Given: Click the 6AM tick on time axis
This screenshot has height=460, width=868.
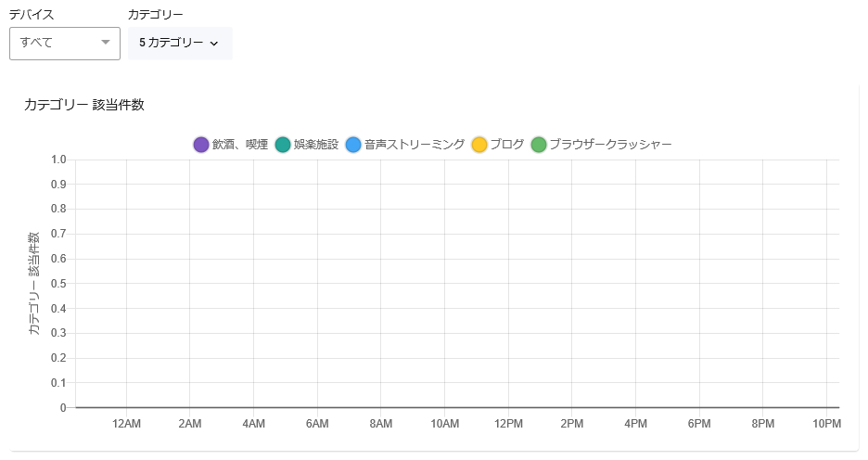Looking at the screenshot, I should tap(317, 424).
